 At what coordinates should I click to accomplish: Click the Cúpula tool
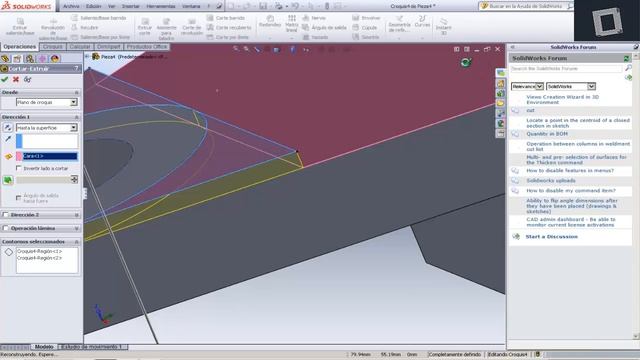pyautogui.click(x=365, y=27)
